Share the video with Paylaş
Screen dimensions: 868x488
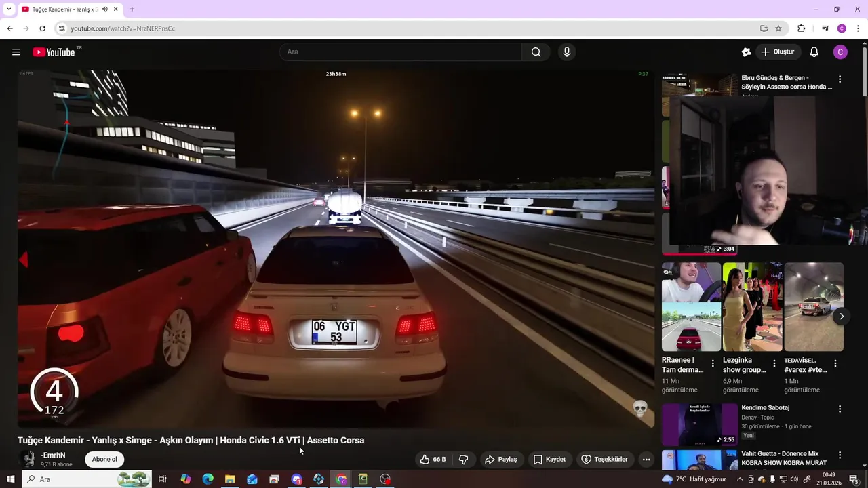(500, 459)
